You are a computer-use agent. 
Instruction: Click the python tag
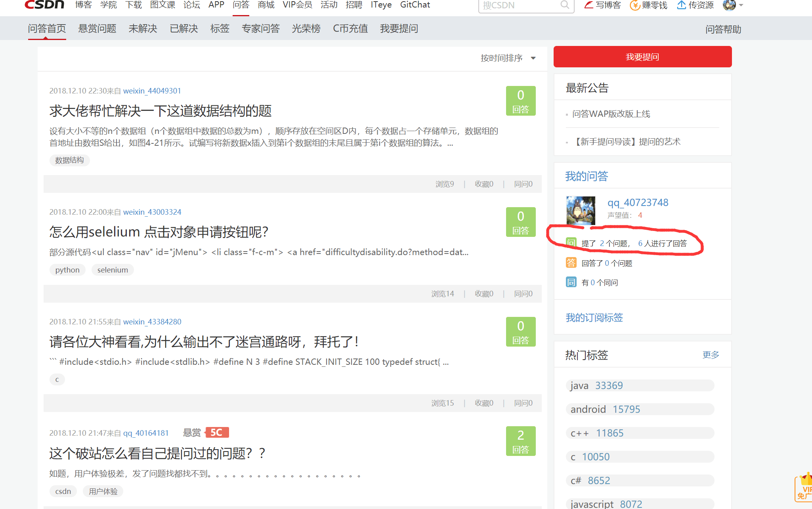coord(67,270)
